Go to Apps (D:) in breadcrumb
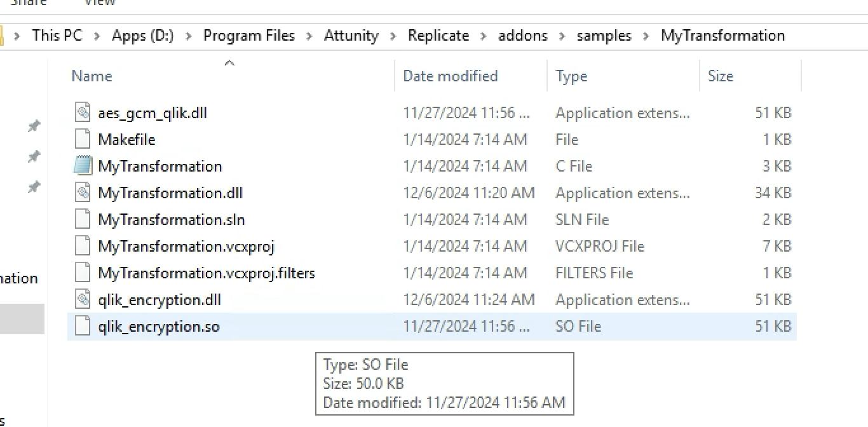868x427 pixels. pos(143,36)
